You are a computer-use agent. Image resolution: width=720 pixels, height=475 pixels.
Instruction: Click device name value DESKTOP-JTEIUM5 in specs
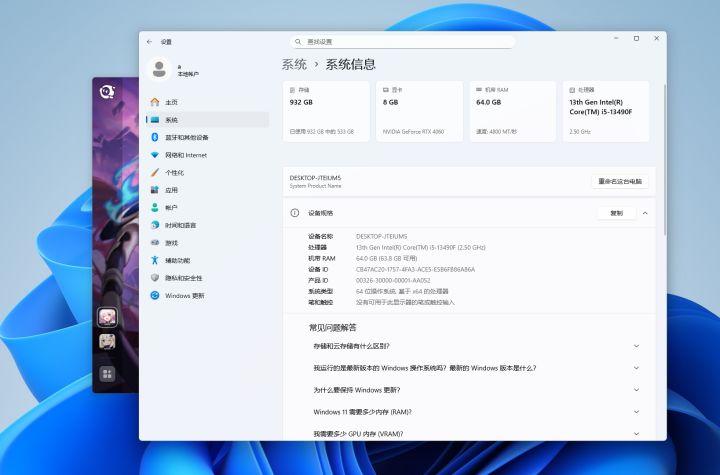coord(382,237)
